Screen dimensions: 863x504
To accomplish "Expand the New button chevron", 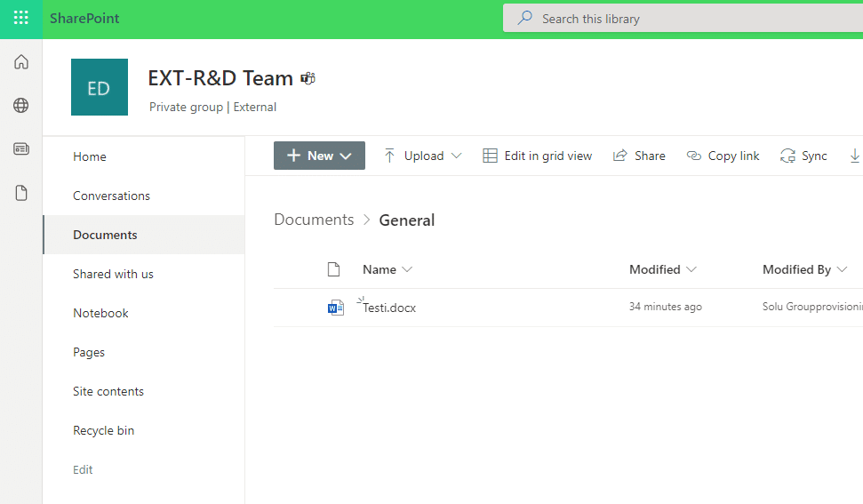I will point(346,156).
